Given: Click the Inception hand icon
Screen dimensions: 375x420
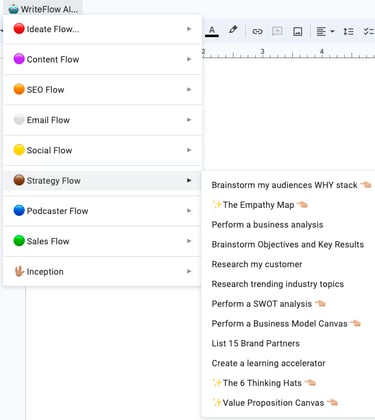Looking at the screenshot, I should coord(19,271).
